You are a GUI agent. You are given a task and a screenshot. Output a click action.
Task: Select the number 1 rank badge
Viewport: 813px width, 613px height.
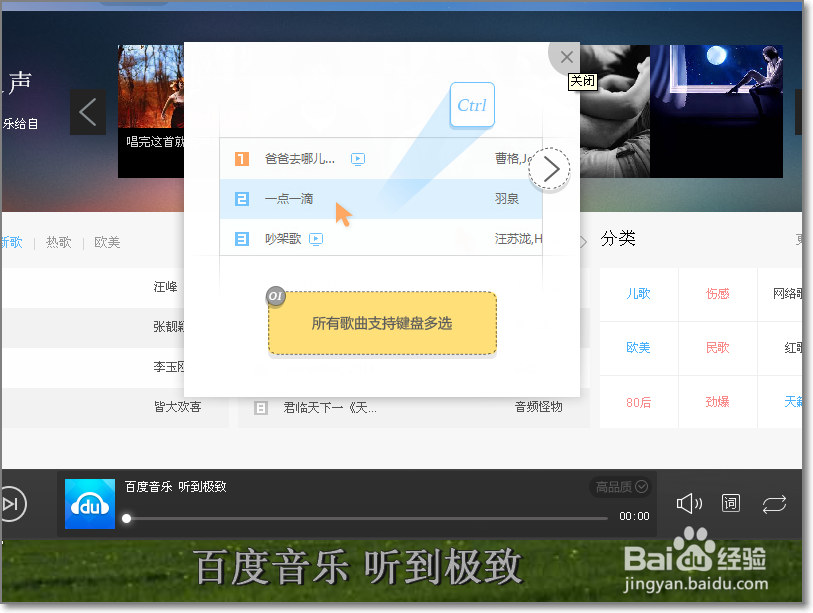pyautogui.click(x=242, y=159)
